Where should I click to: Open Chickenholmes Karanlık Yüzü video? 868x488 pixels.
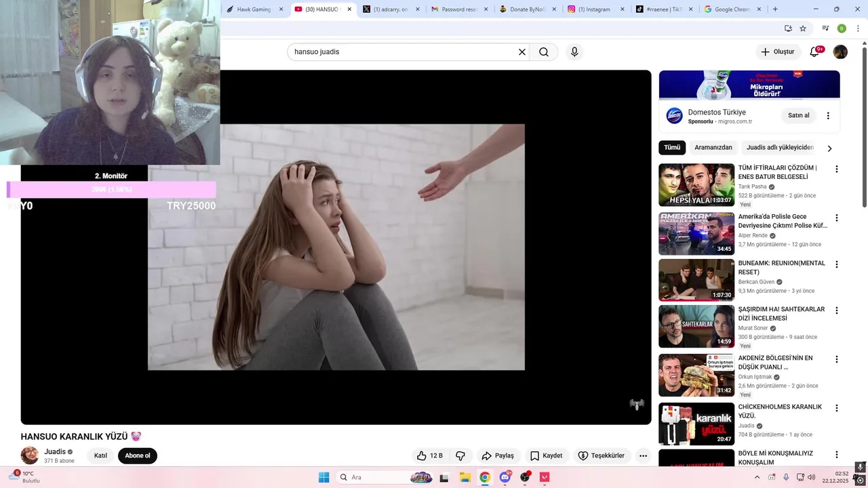pos(696,424)
